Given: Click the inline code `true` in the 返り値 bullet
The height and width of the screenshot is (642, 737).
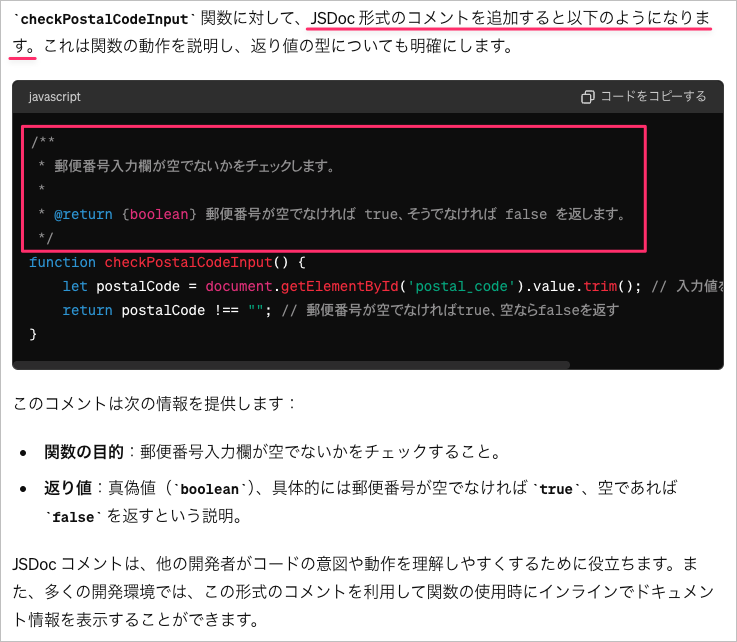Looking at the screenshot, I should pos(556,489).
